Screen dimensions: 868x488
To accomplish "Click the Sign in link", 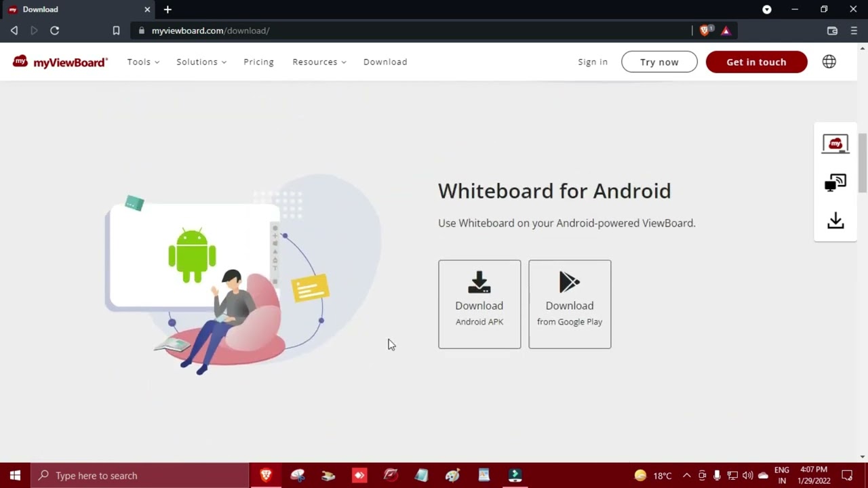I will pyautogui.click(x=593, y=62).
